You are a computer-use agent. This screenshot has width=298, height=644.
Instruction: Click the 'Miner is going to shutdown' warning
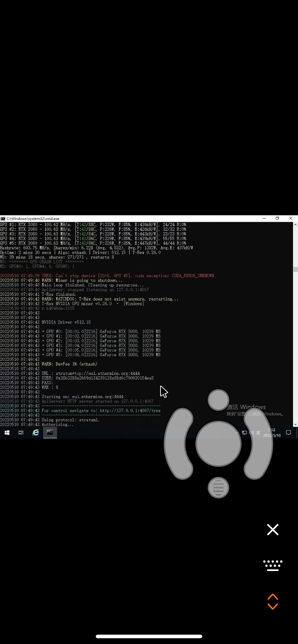click(x=61, y=280)
